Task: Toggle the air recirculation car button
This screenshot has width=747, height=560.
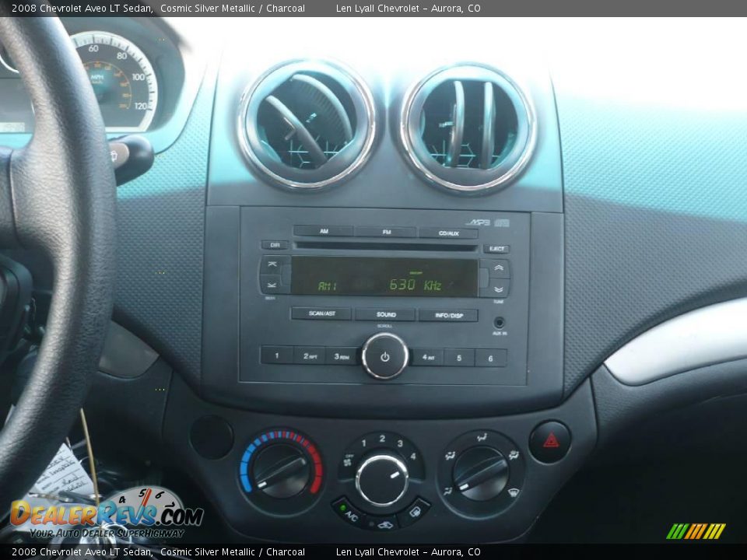Action: 383,524
